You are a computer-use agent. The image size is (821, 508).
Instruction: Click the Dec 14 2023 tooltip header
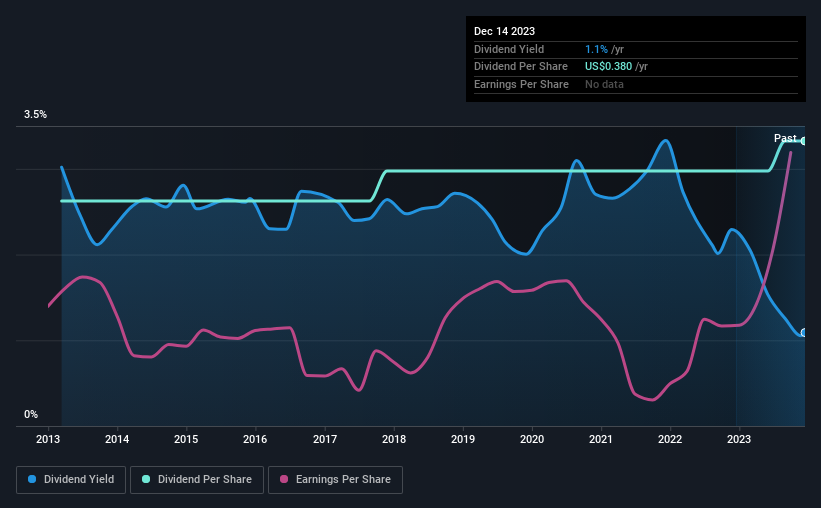[504, 31]
